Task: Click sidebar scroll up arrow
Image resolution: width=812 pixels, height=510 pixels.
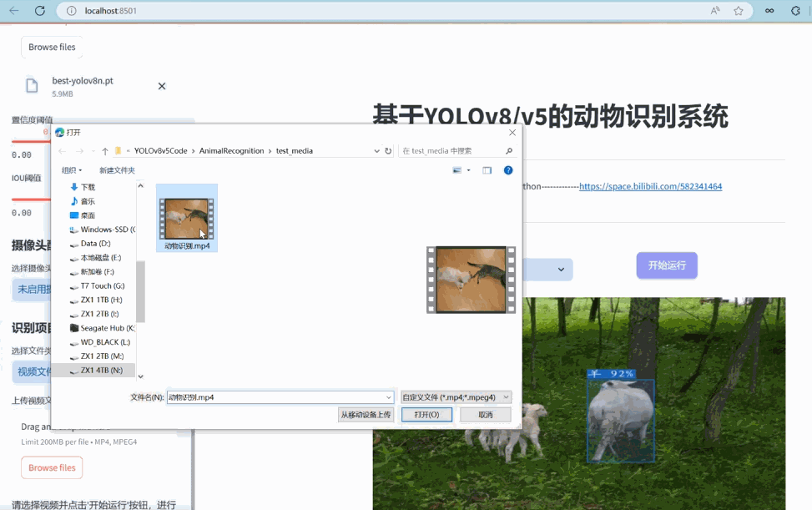Action: (140, 185)
